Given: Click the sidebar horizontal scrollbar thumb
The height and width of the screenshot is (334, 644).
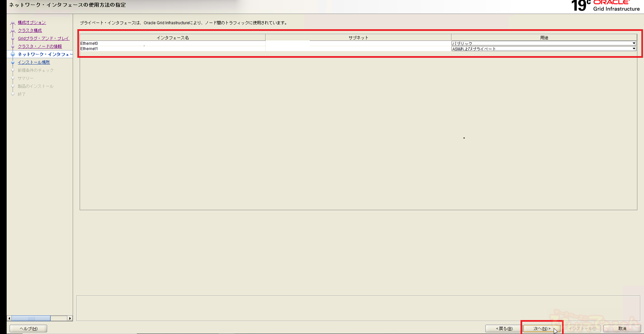Looking at the screenshot, I should point(31,318).
